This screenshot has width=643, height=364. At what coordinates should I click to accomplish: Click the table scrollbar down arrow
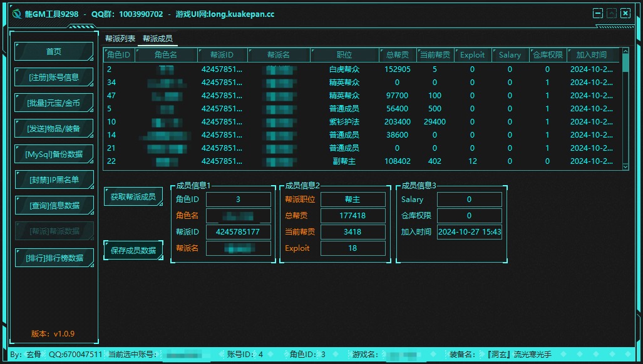coord(625,165)
